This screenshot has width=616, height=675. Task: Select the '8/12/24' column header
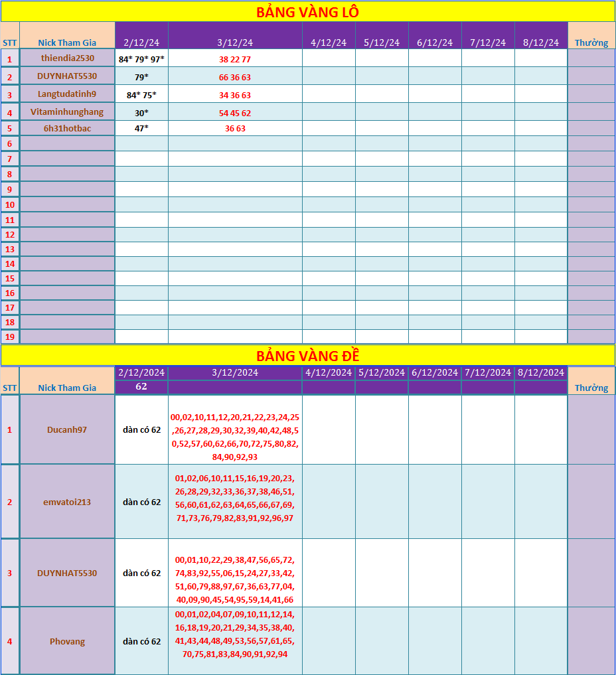click(x=541, y=35)
